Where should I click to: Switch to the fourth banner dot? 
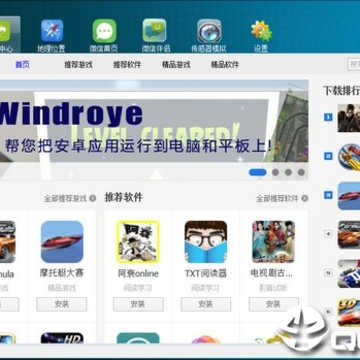tap(301, 172)
